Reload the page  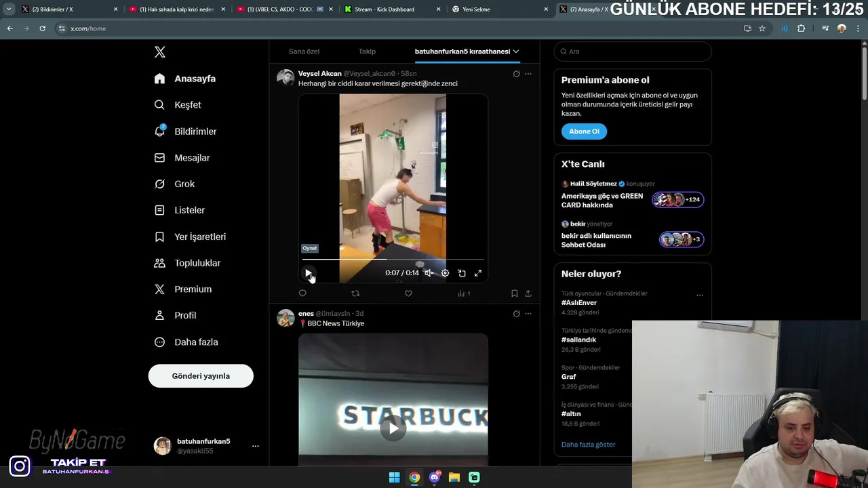click(x=42, y=28)
